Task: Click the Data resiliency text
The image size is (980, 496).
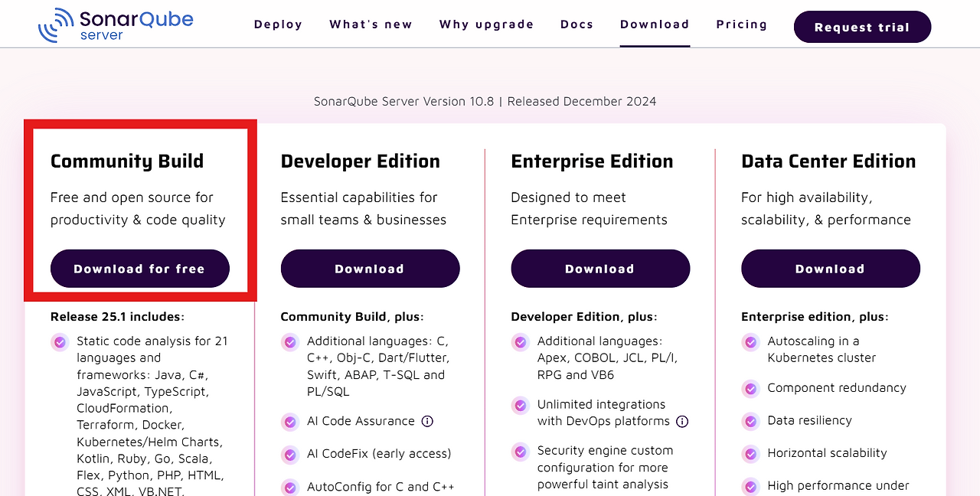Action: 810,421
